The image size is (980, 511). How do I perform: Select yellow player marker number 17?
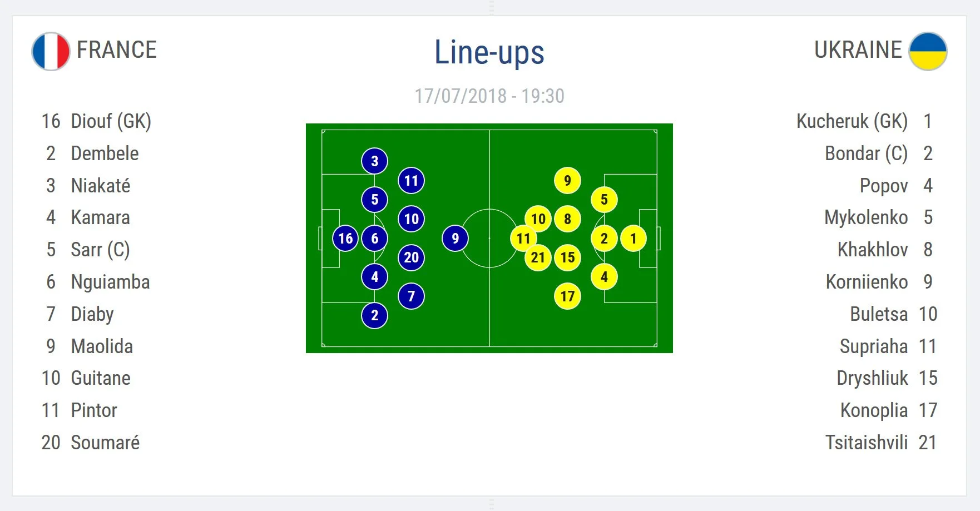[567, 296]
